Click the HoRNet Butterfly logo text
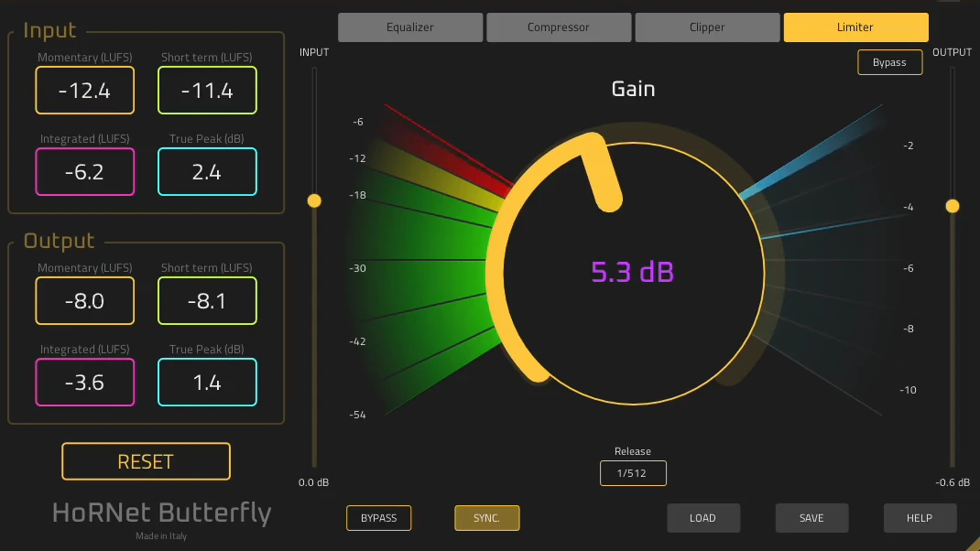 pos(161,513)
